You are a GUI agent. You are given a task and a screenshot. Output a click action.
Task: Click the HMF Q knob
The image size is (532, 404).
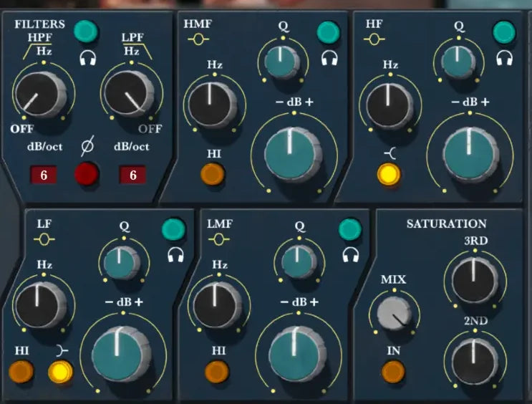[x=282, y=63]
